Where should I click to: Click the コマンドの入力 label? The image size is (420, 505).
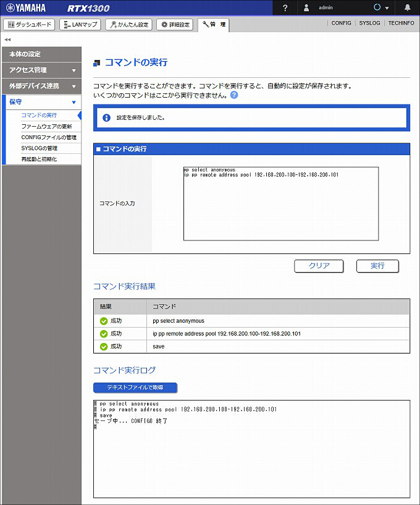tap(117, 203)
